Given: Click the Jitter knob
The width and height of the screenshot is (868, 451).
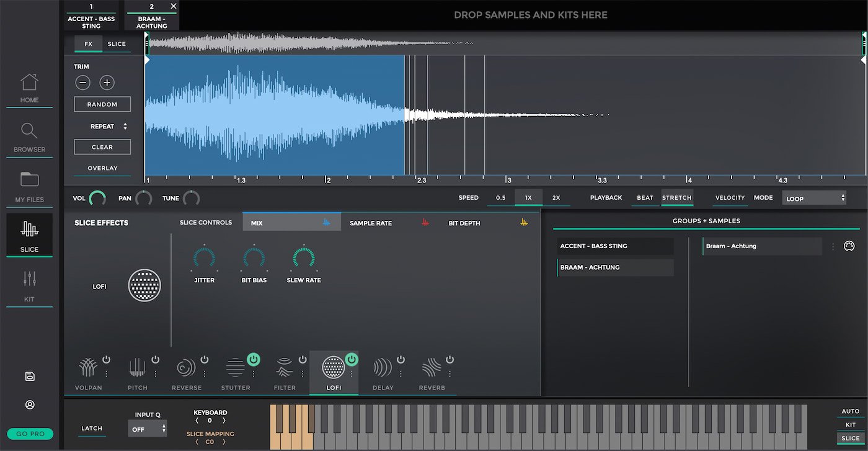Looking at the screenshot, I should point(204,259).
